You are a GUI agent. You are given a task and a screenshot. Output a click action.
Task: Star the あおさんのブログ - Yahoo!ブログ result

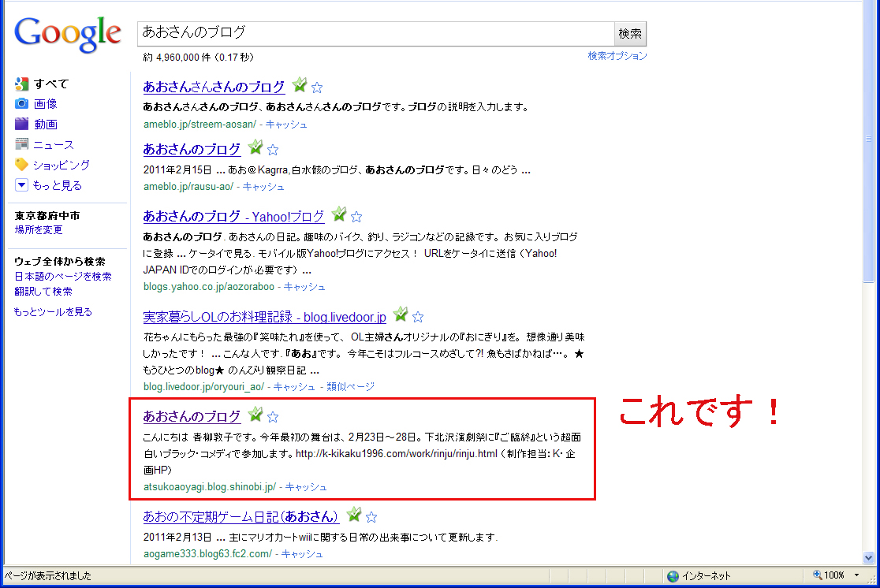click(x=356, y=217)
